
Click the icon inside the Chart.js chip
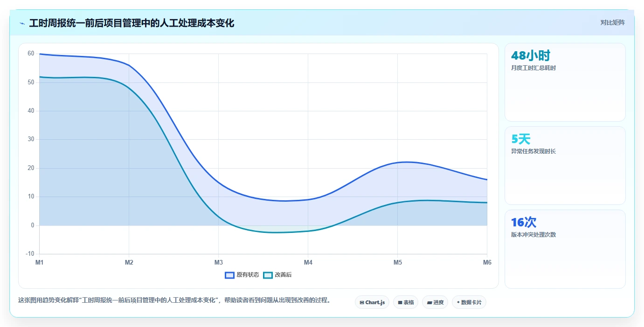[x=362, y=303]
